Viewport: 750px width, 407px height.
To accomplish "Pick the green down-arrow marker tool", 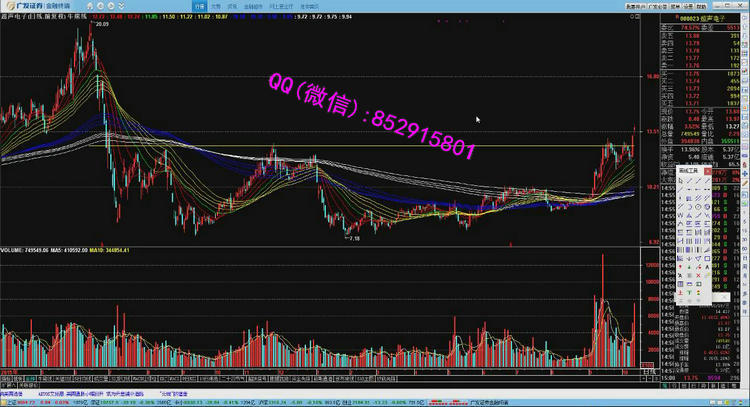I will [x=689, y=267].
